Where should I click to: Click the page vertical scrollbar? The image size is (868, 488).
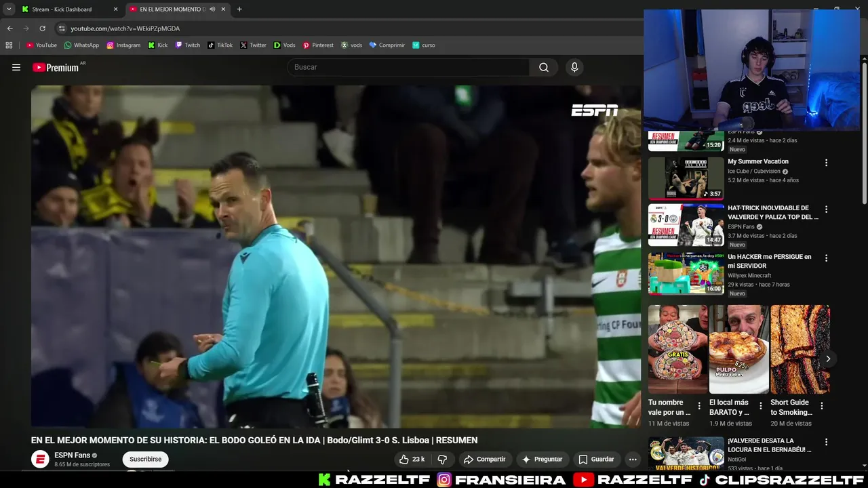pos(865,132)
